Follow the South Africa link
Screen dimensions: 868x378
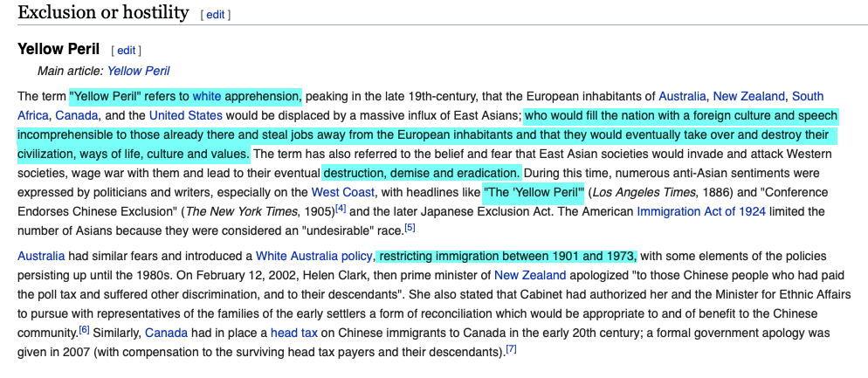[x=807, y=96]
